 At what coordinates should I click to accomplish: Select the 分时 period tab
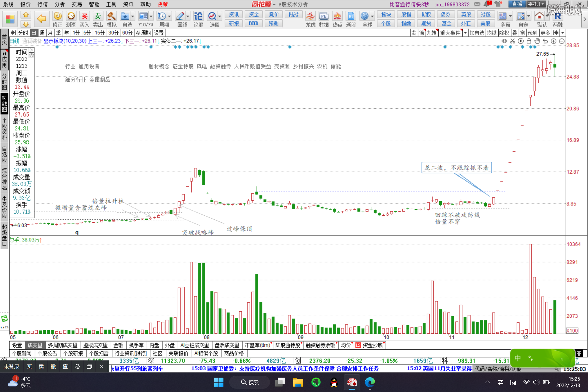click(23, 33)
